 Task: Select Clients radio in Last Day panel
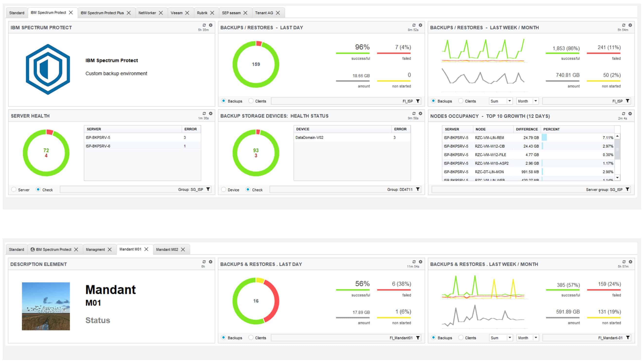coord(251,101)
